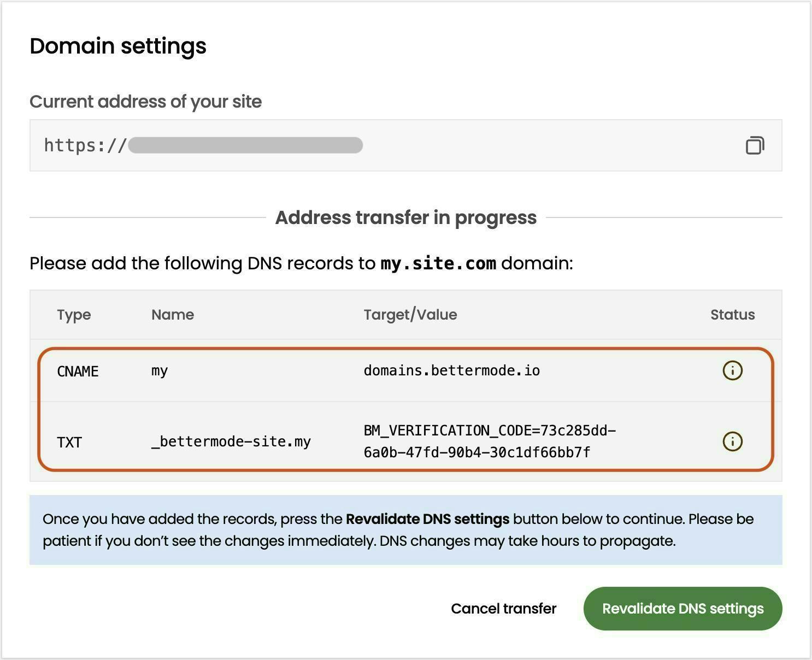Click the Status column header

(x=732, y=315)
